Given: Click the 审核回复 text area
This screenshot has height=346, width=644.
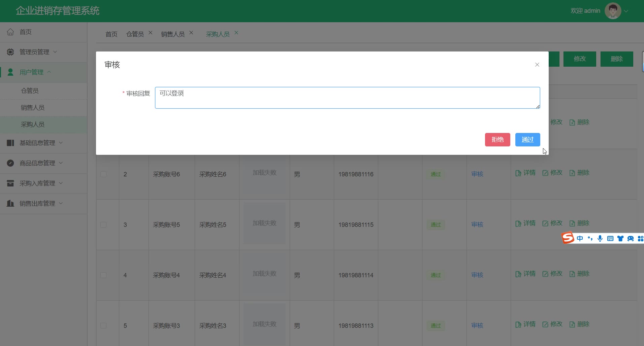Looking at the screenshot, I should [x=347, y=98].
